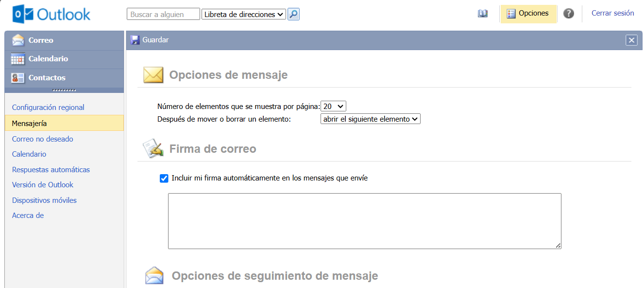This screenshot has height=288, width=644.
Task: Open 'abrir el siguiente elemento' dropdown
Action: (370, 119)
